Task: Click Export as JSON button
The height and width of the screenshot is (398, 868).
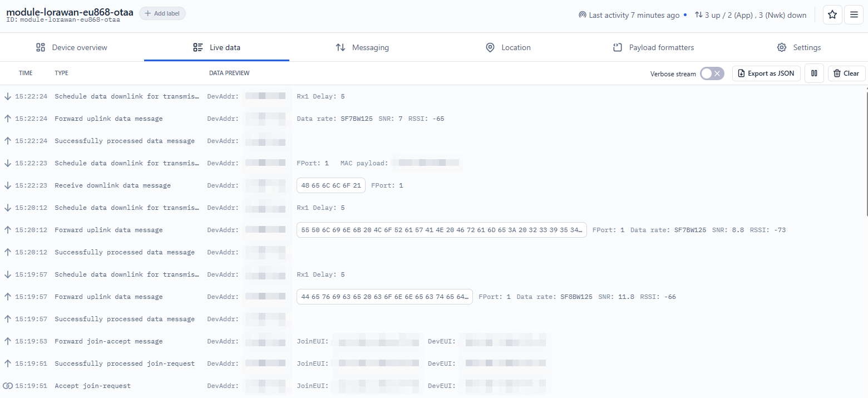Action: click(x=766, y=73)
